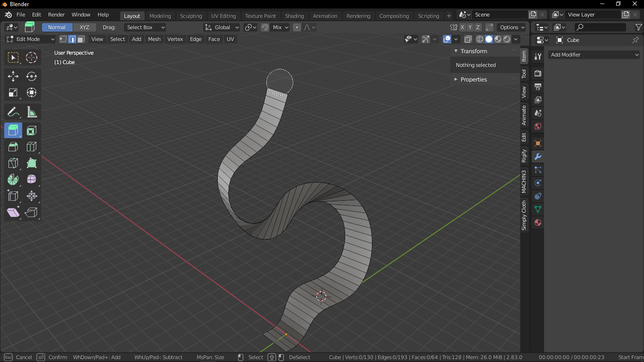
Task: Pick the Rotate tool
Action: pyautogui.click(x=32, y=76)
